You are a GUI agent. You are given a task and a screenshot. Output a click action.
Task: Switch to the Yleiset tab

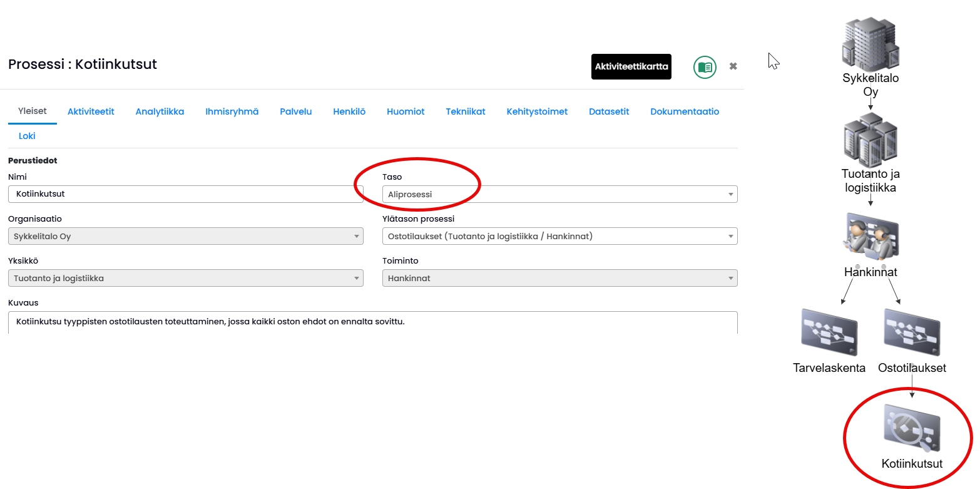click(x=33, y=111)
